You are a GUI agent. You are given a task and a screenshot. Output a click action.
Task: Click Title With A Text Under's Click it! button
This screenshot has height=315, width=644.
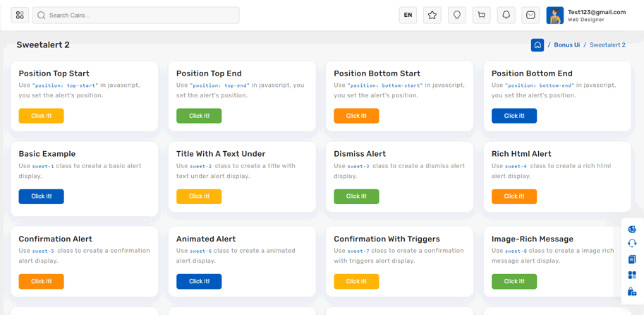click(x=199, y=196)
